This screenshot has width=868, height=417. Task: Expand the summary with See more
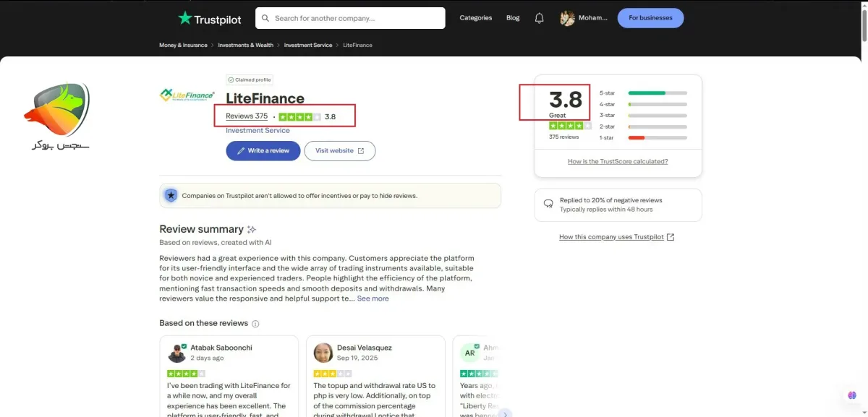coord(373,298)
